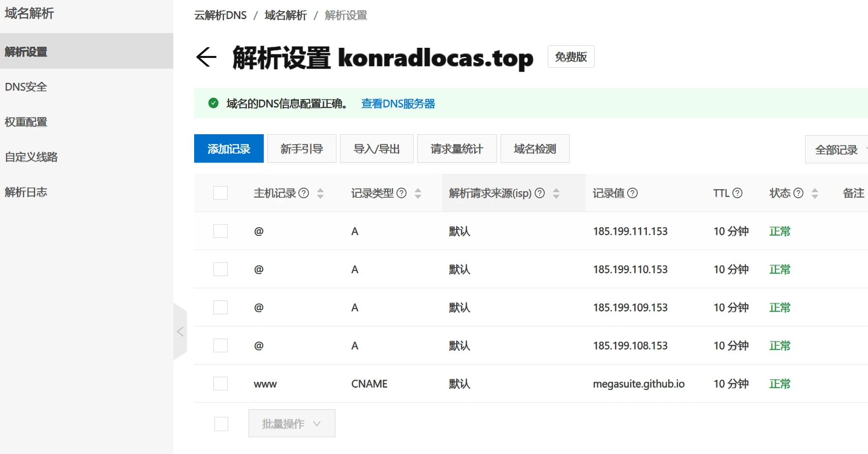Expand the 批量操作 dropdown
The image size is (868, 454).
pyautogui.click(x=291, y=423)
